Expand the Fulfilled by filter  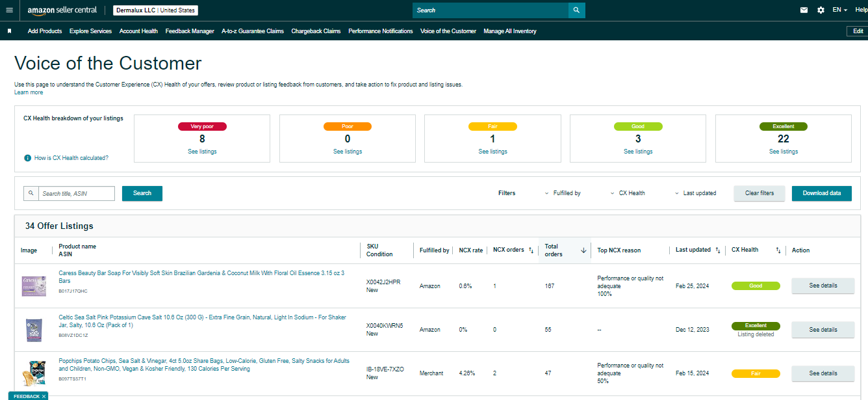(x=563, y=193)
